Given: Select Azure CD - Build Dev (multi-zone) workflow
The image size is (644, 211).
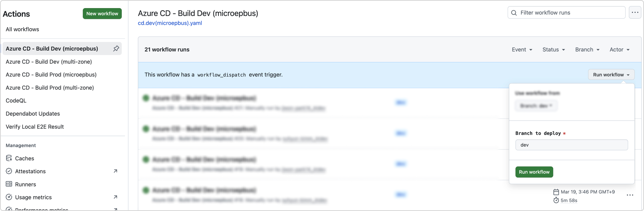Looking at the screenshot, I should (49, 62).
